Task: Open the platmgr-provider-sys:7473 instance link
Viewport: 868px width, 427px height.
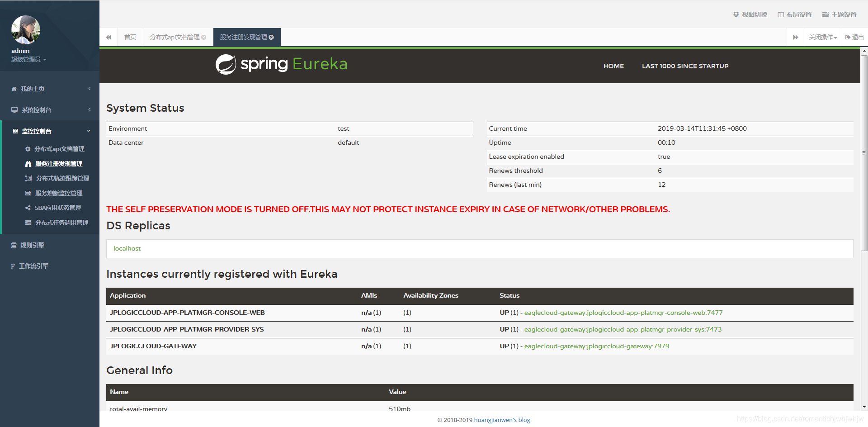Action: point(623,329)
